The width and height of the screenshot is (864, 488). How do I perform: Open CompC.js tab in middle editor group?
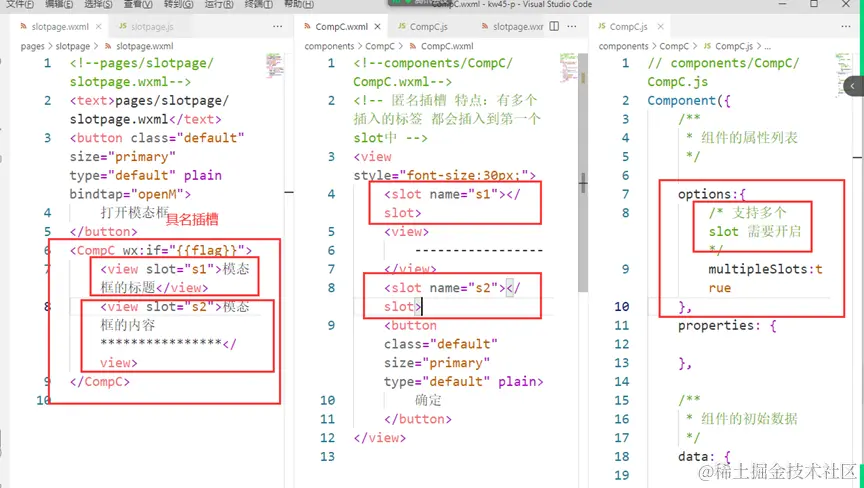click(423, 26)
